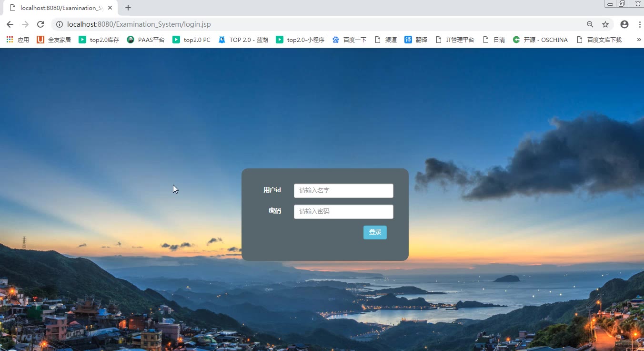Show more hidden bookmarks chevron
Viewport: 644px width, 351px height.
[x=639, y=40]
